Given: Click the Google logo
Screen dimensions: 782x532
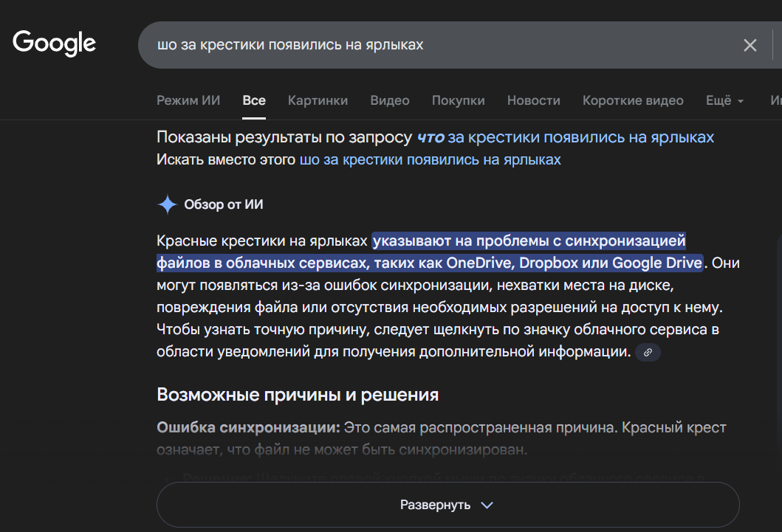Looking at the screenshot, I should [54, 44].
